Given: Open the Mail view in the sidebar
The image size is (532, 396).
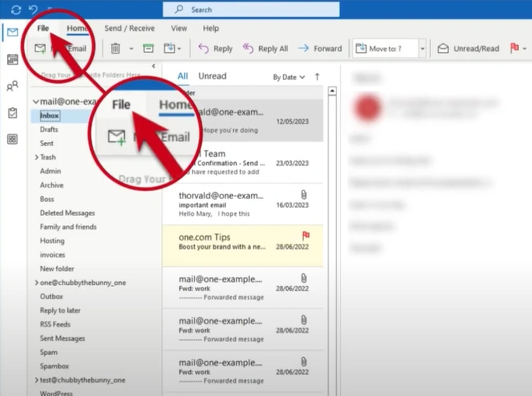Looking at the screenshot, I should (x=12, y=33).
